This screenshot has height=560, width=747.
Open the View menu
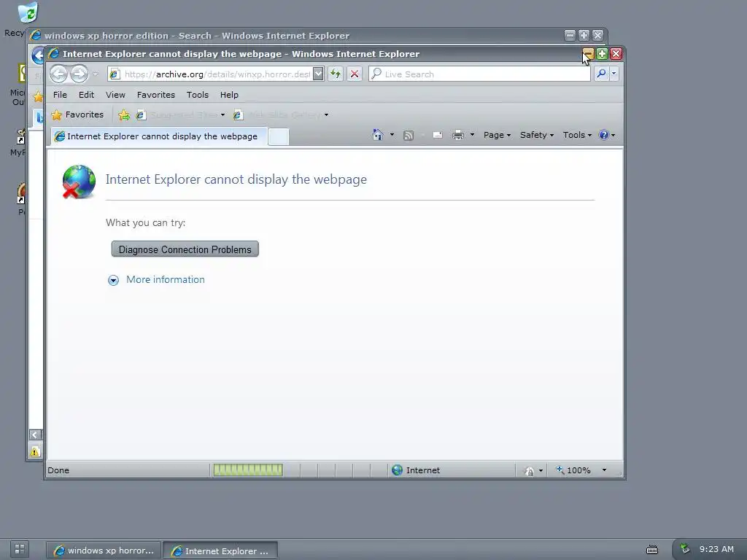pyautogui.click(x=115, y=95)
